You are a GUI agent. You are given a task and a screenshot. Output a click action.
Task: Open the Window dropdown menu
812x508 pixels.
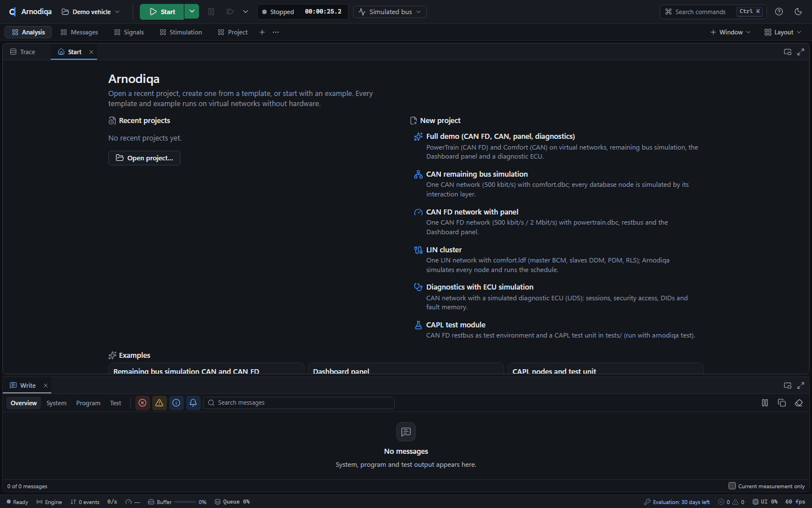[x=730, y=32]
